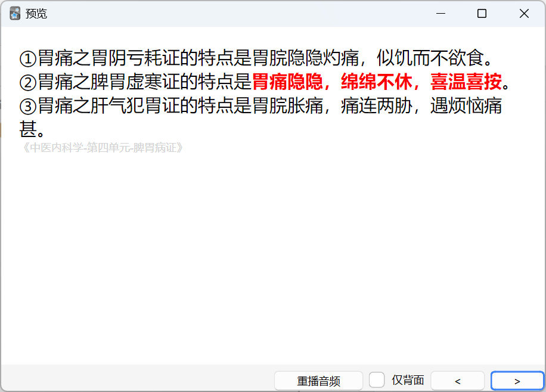Image resolution: width=546 pixels, height=392 pixels.
Task: Minimize the 预览 window
Action: coord(440,14)
